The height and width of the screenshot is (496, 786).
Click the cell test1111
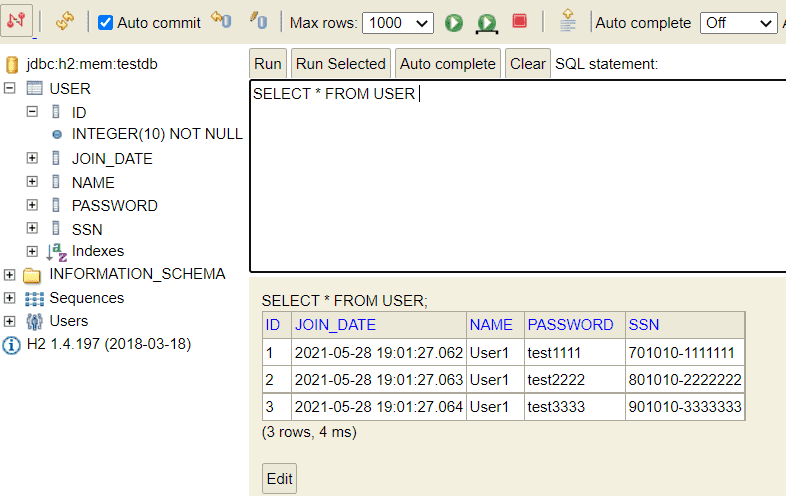(575, 353)
